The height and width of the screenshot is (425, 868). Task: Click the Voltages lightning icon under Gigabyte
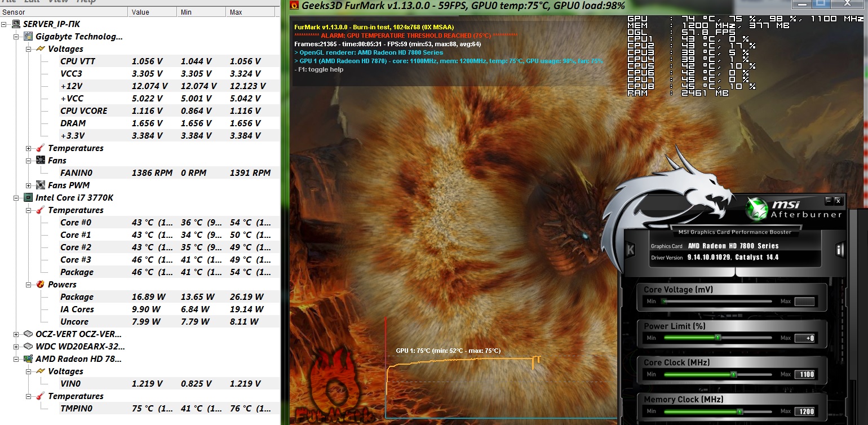[x=41, y=49]
